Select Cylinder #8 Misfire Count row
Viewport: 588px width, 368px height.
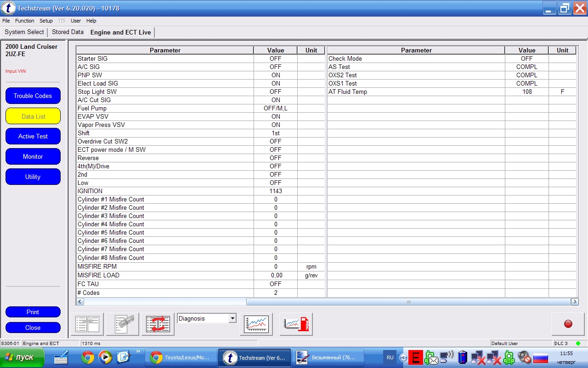[x=201, y=258]
